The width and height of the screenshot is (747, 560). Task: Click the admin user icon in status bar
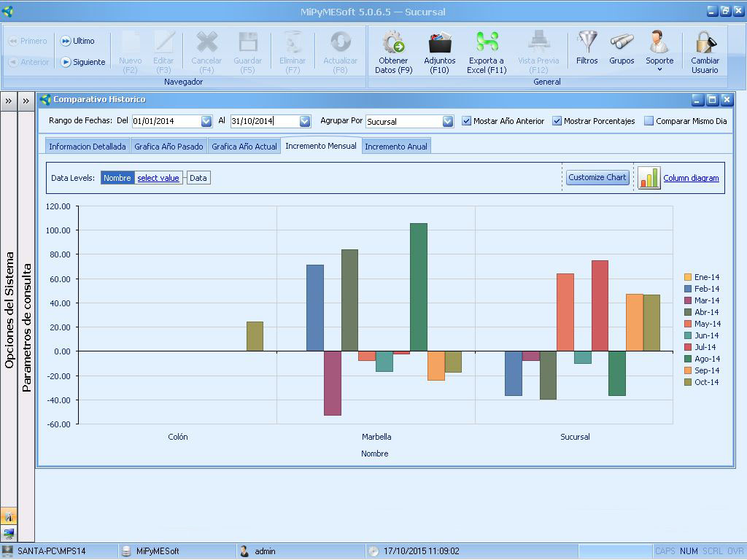244,551
